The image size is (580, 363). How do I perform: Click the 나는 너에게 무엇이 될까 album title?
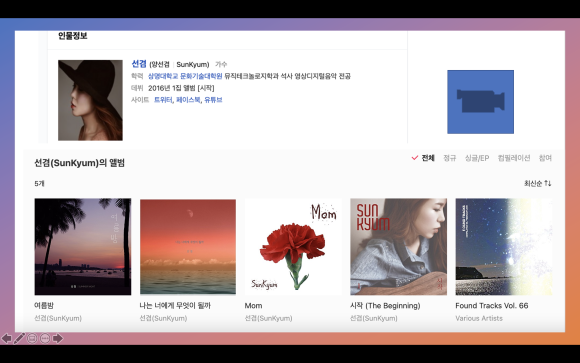click(x=175, y=306)
